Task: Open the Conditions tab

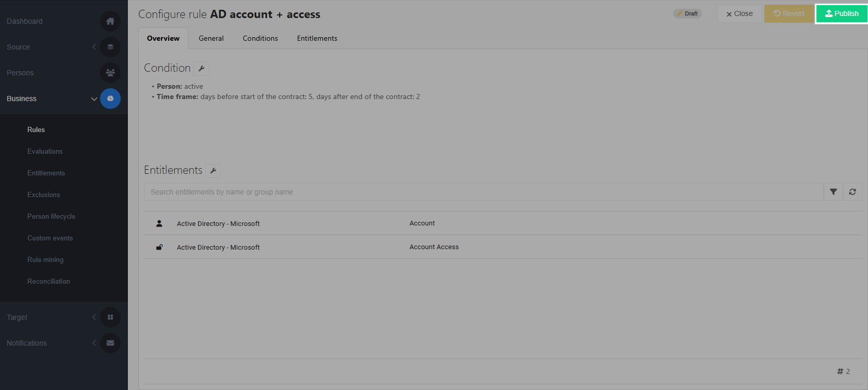Action: [x=260, y=39]
